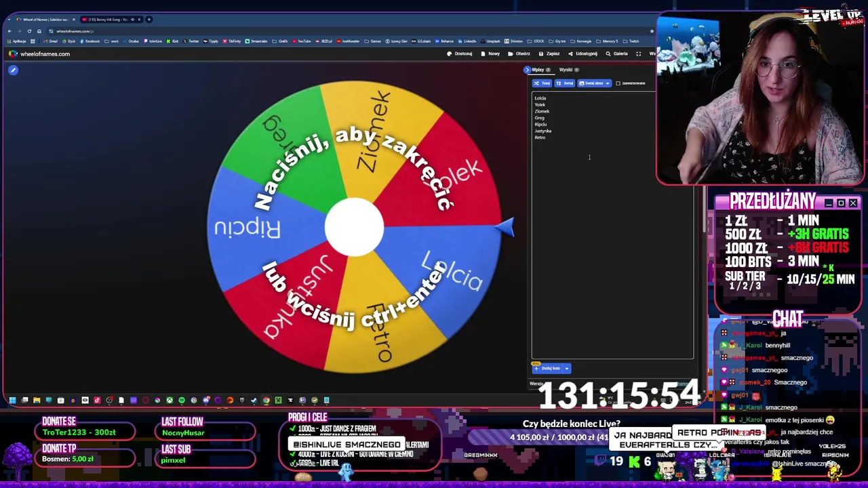868x488 pixels.
Task: Switch to the Benny Hill Song YouTube tab
Action: click(111, 19)
